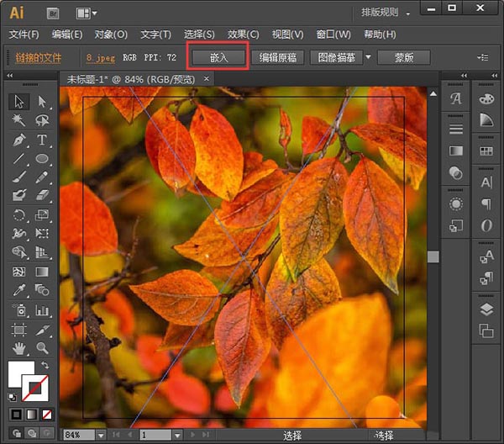
Task: Open the workspace switcher 排版规则 dropdown
Action: coord(385,13)
